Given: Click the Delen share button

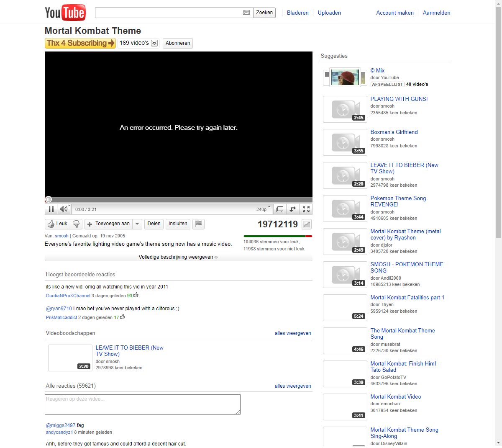Looking at the screenshot, I should 154,224.
